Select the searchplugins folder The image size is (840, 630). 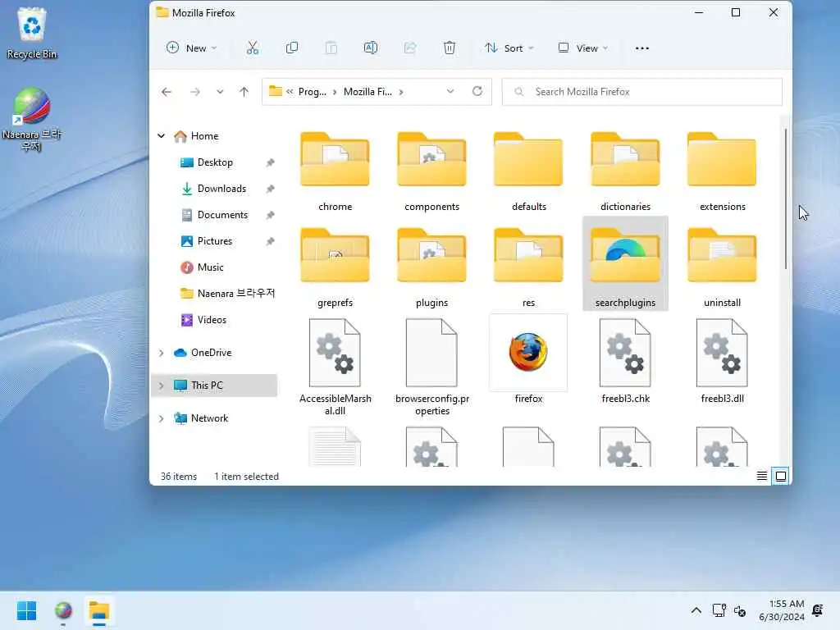tap(625, 263)
